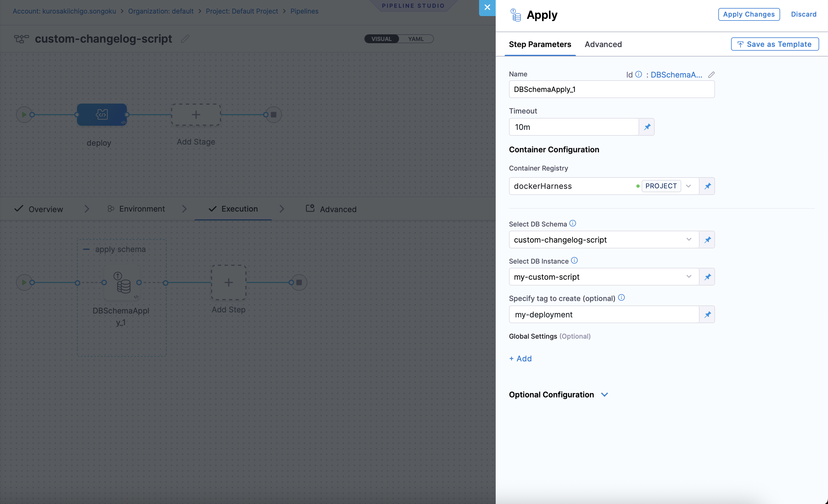
Task: Click the edit pencil next to the step Id
Action: coord(711,74)
